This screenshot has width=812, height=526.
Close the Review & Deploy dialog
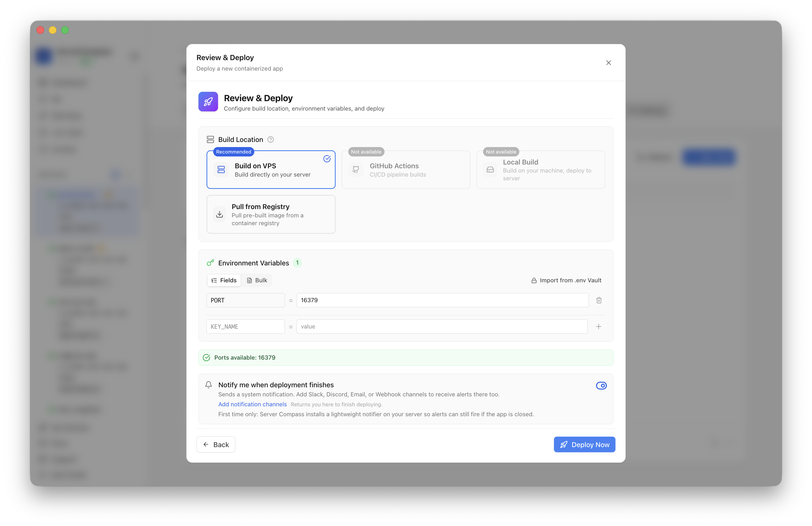[608, 63]
